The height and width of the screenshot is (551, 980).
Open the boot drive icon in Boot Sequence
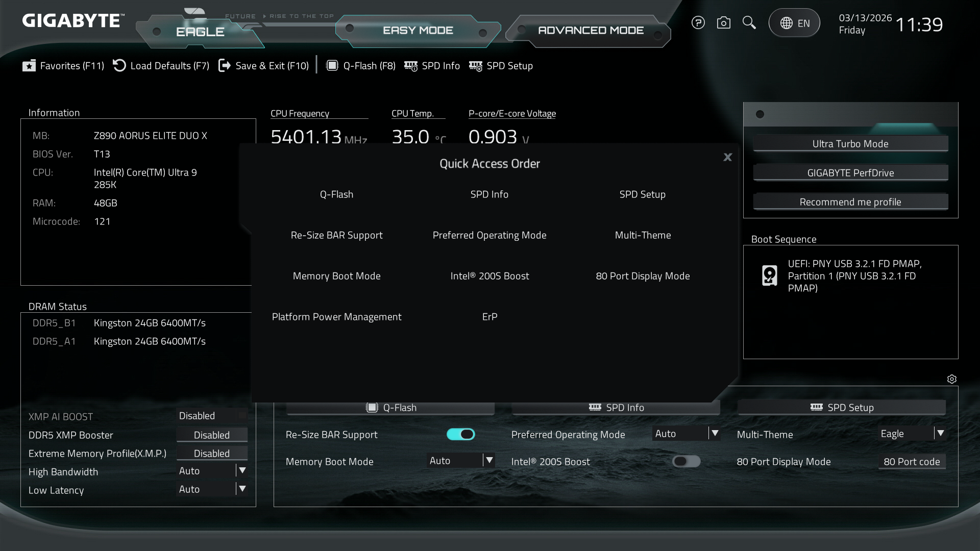tap(769, 275)
